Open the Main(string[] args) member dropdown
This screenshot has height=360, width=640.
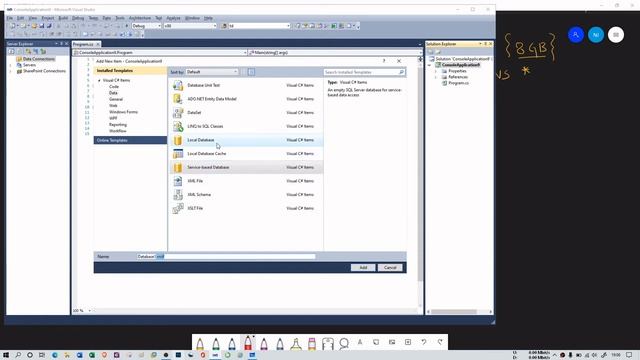click(335, 53)
